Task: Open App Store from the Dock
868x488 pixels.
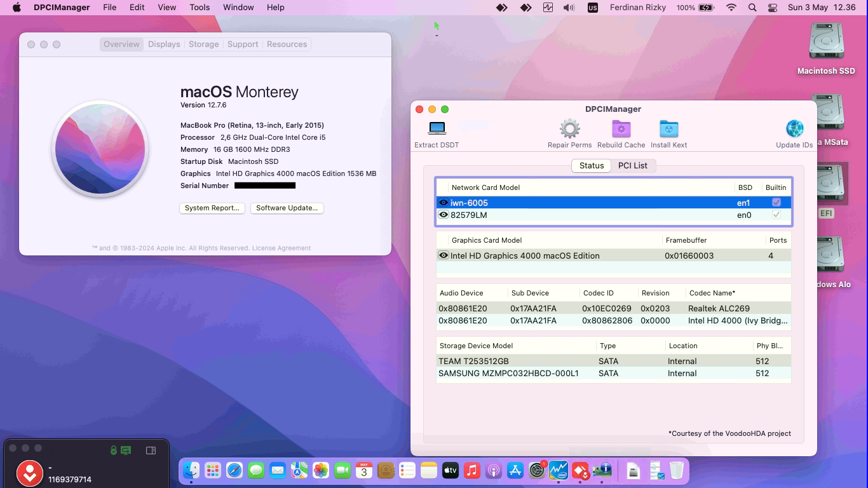Action: tap(515, 470)
